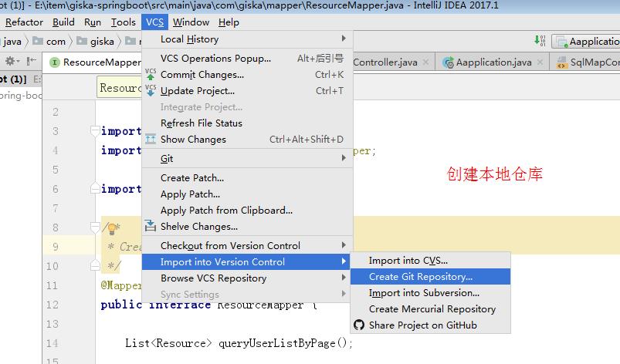
Task: Select Create Git Repository
Action: coord(431,277)
